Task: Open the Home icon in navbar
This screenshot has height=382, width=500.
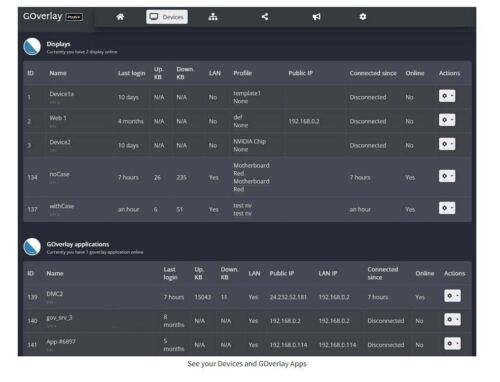Action: click(120, 17)
